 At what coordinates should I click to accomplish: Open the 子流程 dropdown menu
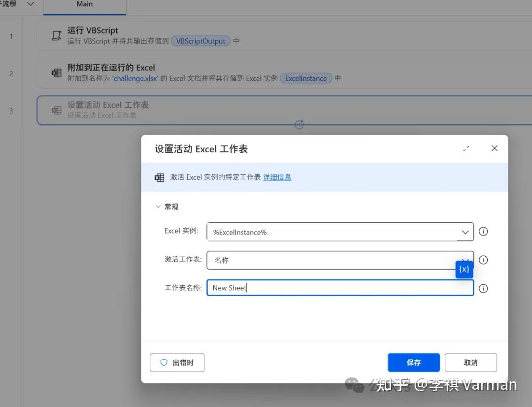click(30, 4)
